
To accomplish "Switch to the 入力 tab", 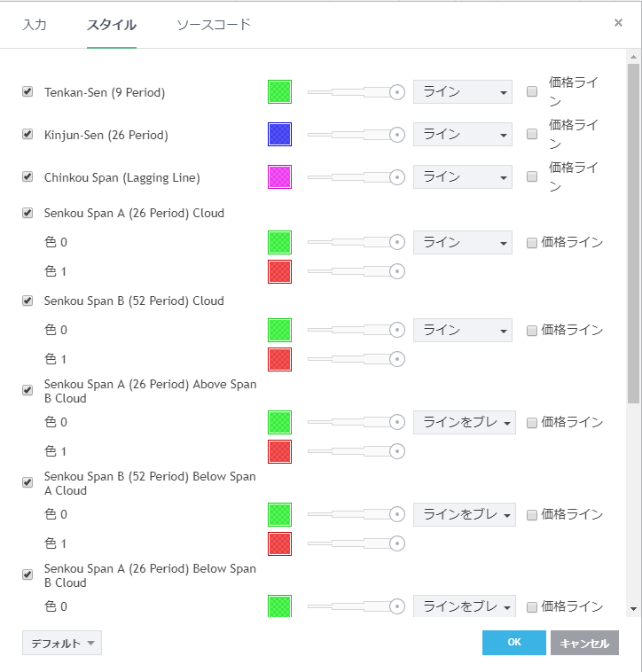I will [35, 25].
